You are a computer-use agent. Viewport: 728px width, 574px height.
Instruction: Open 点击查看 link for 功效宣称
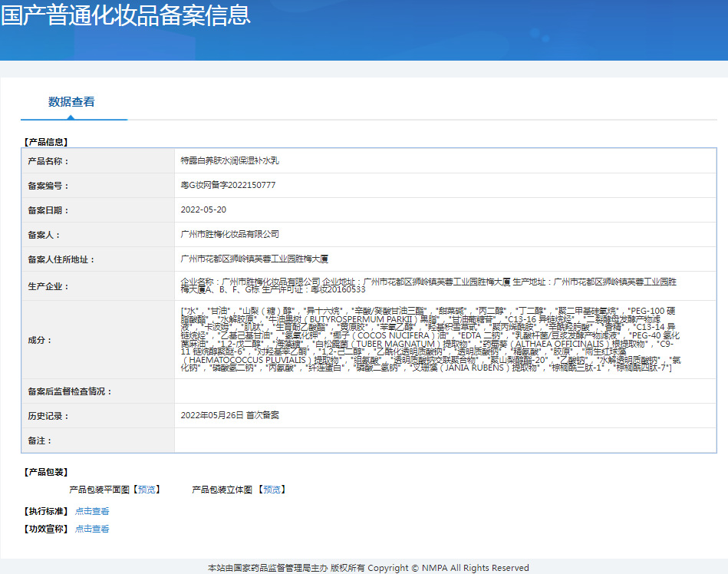92,529
